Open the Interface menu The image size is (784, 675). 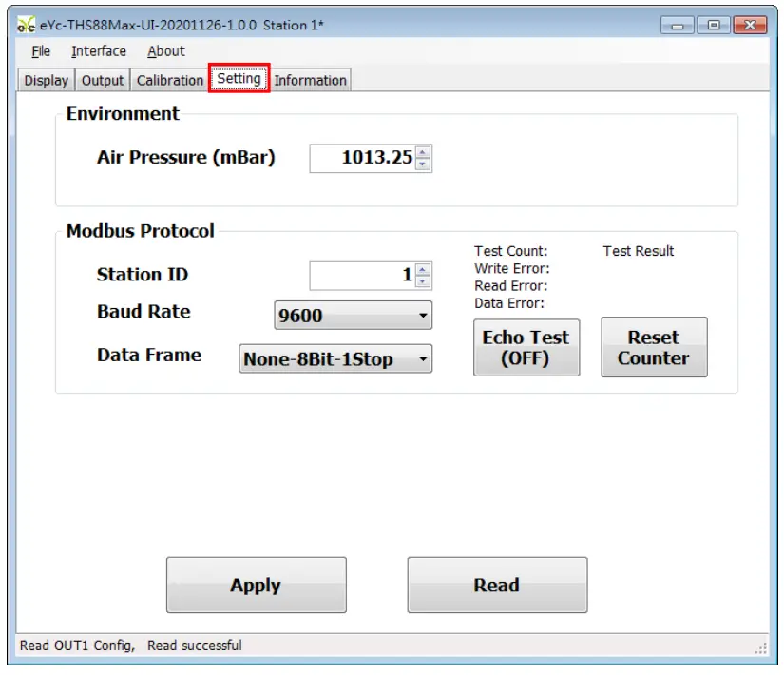tap(99, 51)
